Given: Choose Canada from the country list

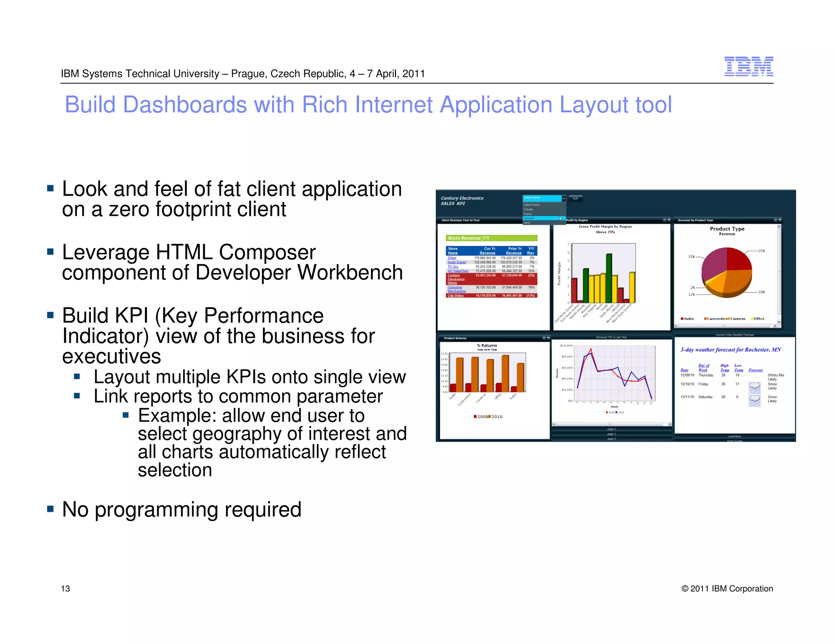Looking at the screenshot, I should pyautogui.click(x=529, y=209).
